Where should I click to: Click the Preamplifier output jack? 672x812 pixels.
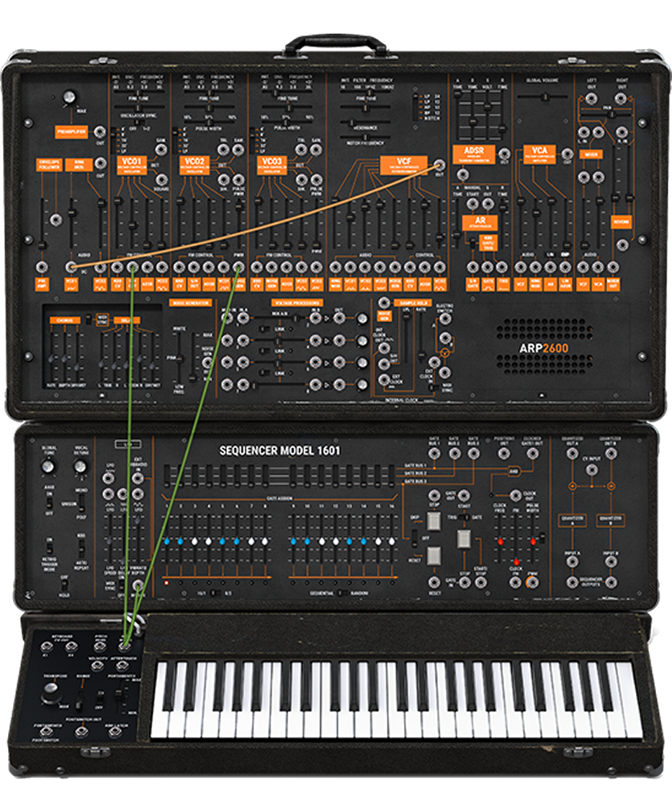tap(100, 132)
